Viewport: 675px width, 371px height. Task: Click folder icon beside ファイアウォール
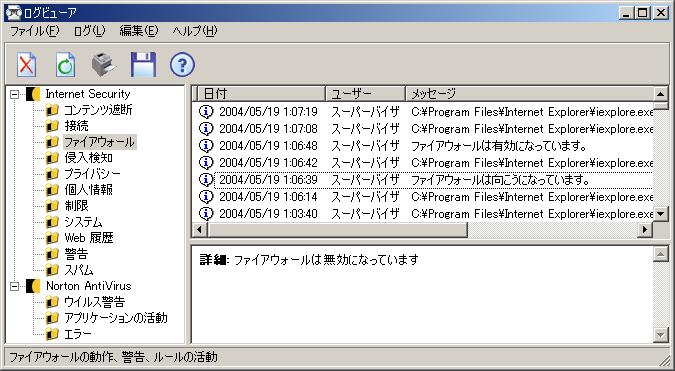[52, 142]
